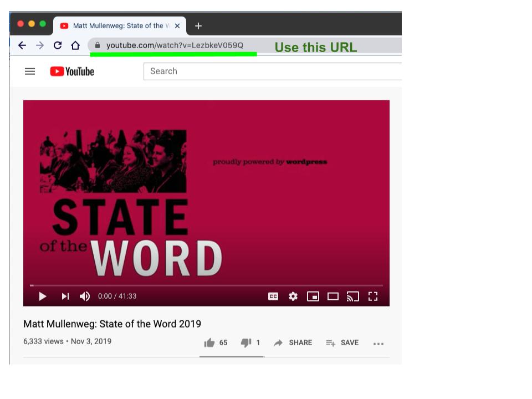This screenshot has height=399, width=532.
Task: Toggle closed captions on the video
Action: tap(273, 296)
